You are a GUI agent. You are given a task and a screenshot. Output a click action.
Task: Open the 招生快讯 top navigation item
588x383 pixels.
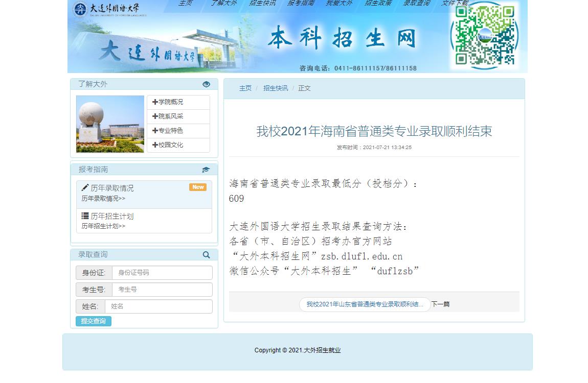(262, 3)
